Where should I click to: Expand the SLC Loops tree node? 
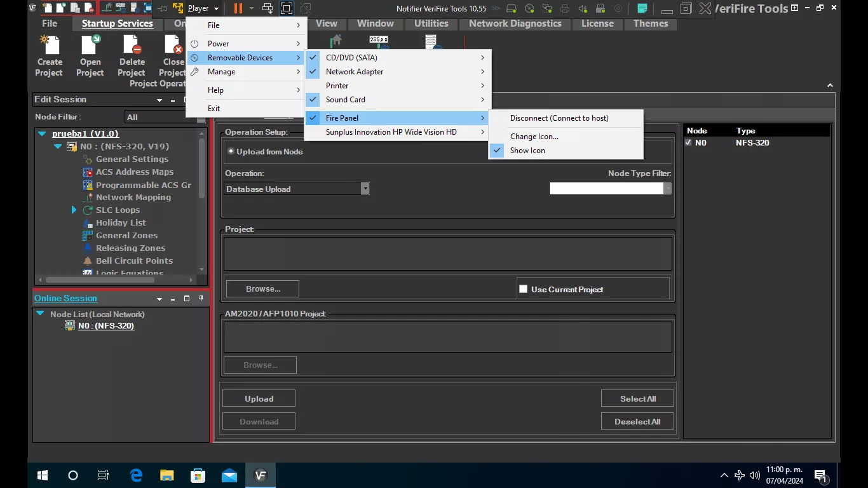(74, 210)
